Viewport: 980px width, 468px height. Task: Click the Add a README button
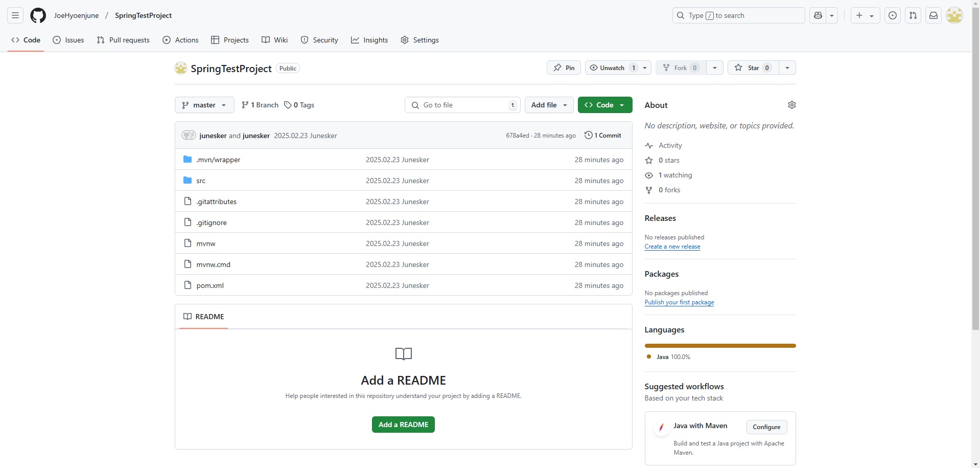point(403,425)
